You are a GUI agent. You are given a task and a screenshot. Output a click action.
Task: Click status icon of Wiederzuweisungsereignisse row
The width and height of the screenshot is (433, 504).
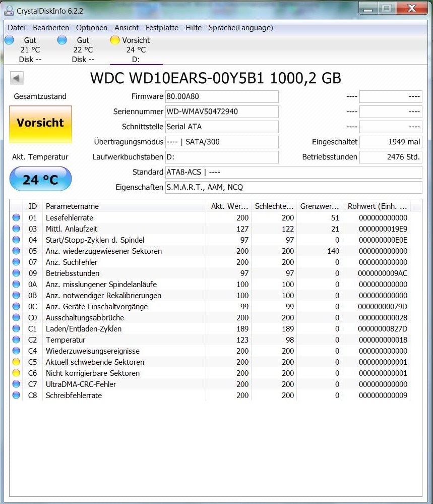tap(16, 351)
